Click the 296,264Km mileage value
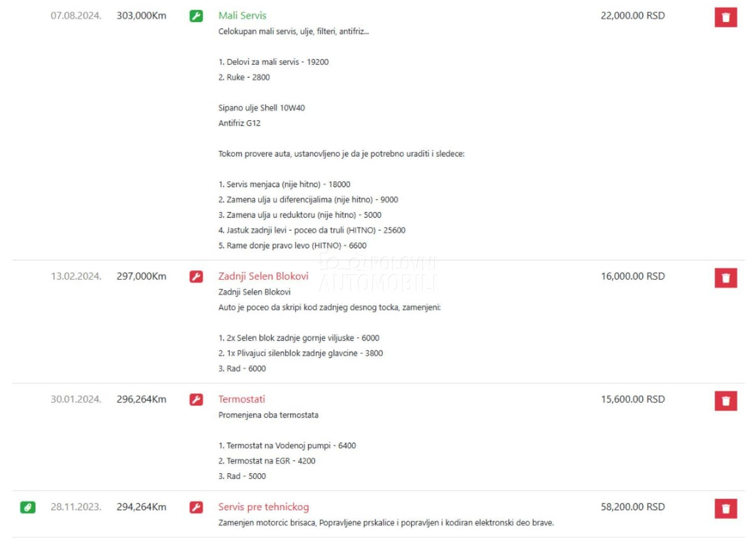 tap(141, 399)
